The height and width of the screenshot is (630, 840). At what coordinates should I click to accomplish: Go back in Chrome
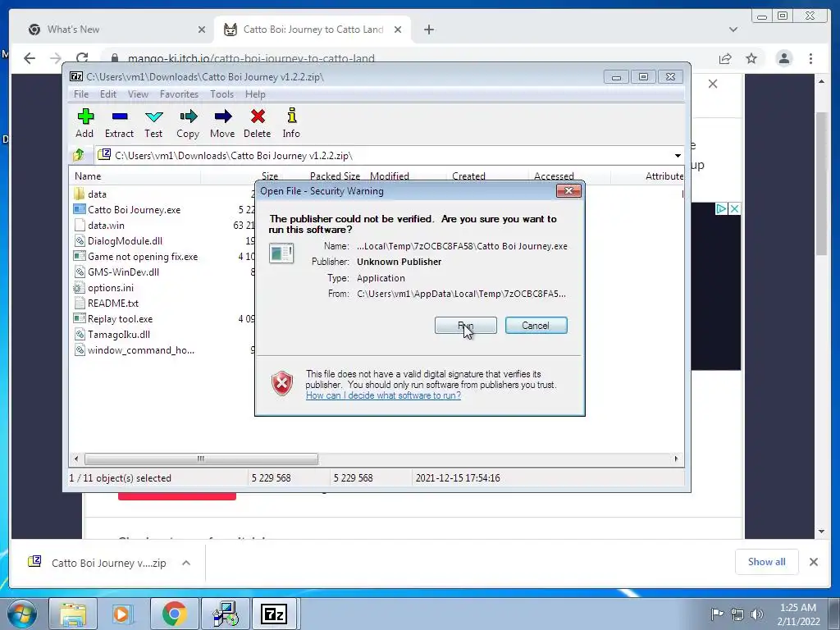pyautogui.click(x=30, y=58)
